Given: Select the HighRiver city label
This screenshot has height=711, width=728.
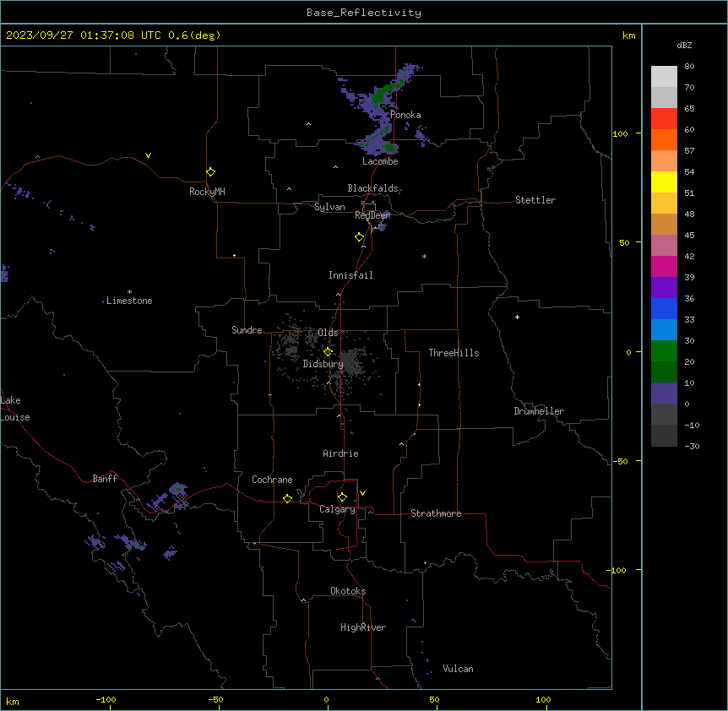Looking at the screenshot, I should (x=363, y=627).
